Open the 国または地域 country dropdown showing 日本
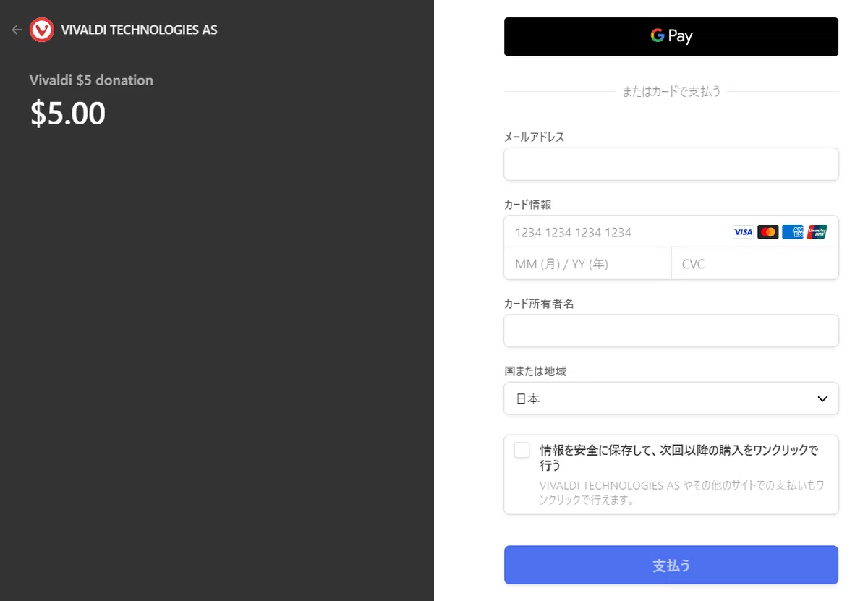868x601 pixels. 671,398
